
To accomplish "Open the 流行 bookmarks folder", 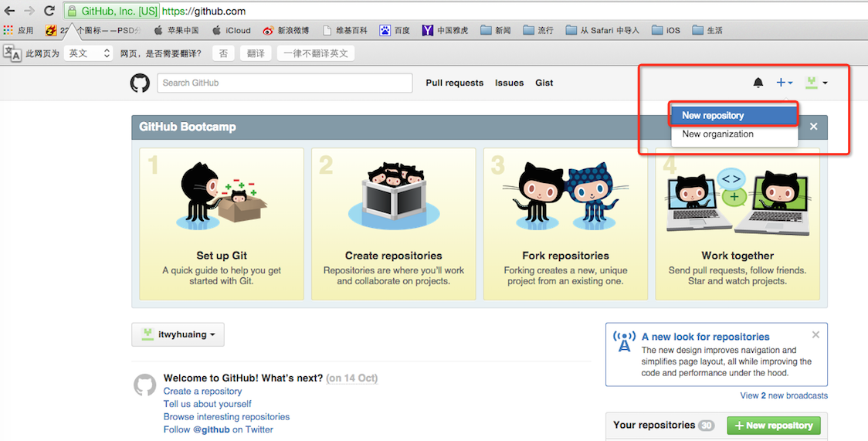I will pyautogui.click(x=538, y=30).
